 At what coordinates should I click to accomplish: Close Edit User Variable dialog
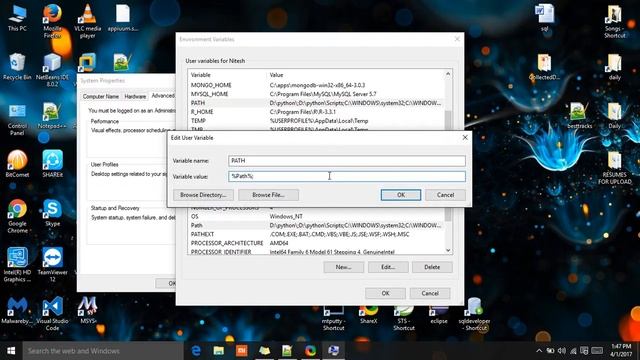coord(465,138)
